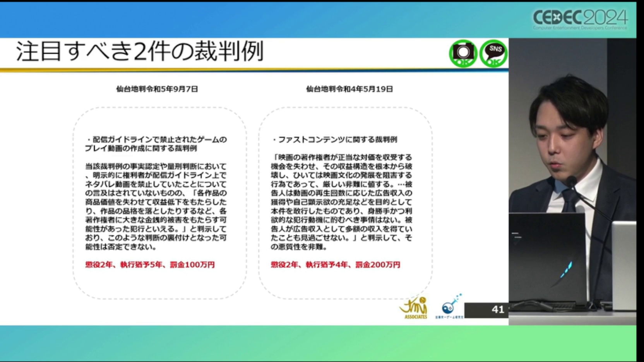Image resolution: width=644 pixels, height=362 pixels.
Task: Click the bullet ファストコンテンツに関する裁判例
Action: [334, 140]
